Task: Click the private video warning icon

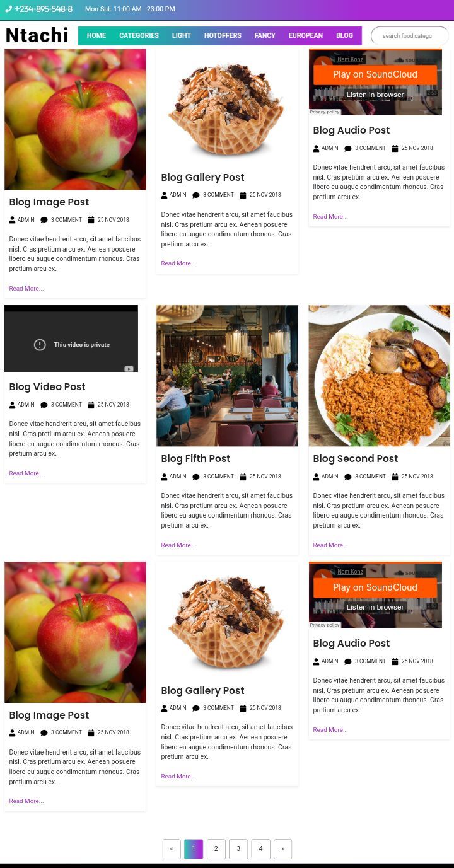Action: coord(40,345)
